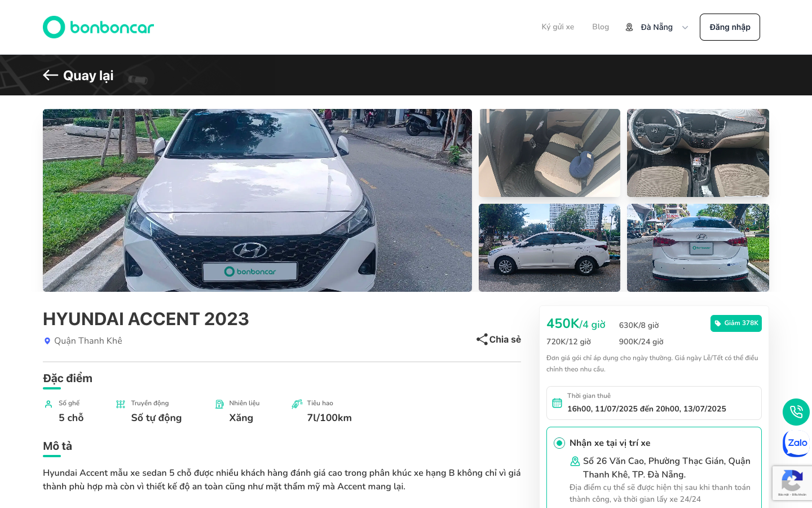Click the calendar icon in the rental time field
This screenshot has height=508, width=812.
click(x=557, y=403)
